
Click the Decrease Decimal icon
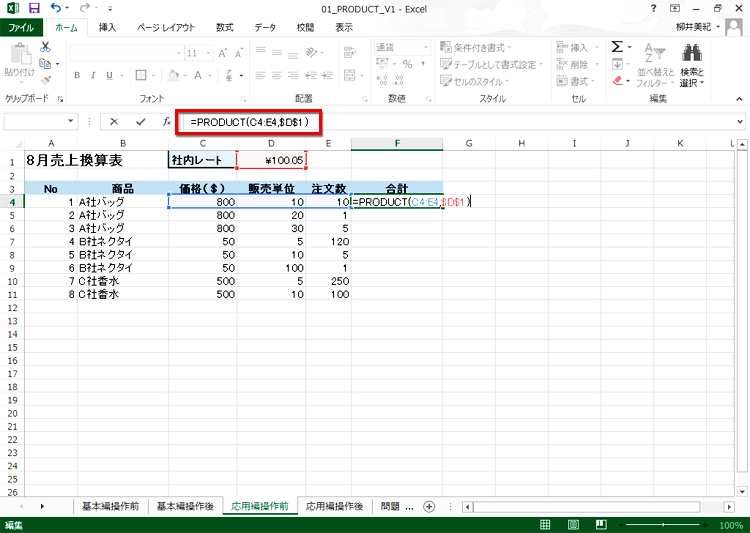click(x=398, y=80)
